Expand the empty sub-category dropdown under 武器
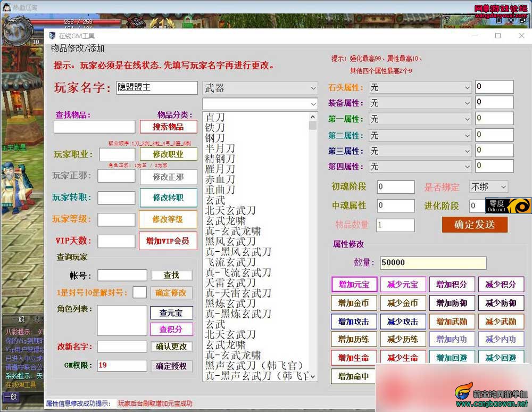The height and width of the screenshot is (412, 532). 260,104
